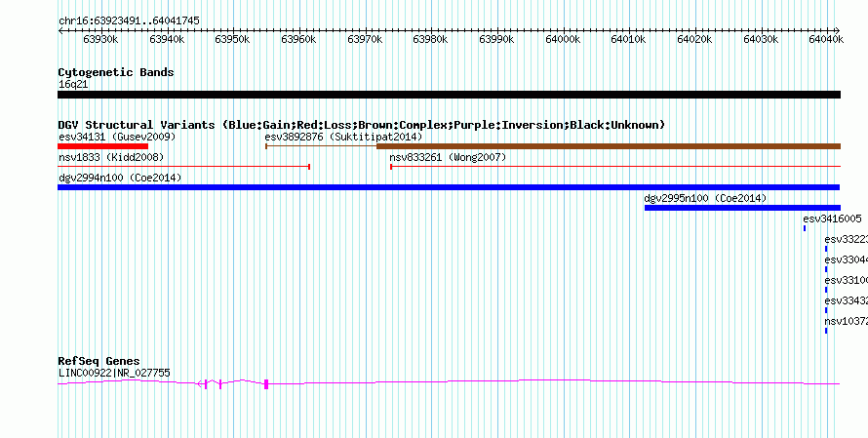Click the truncated esv33432 variant label

pos(846,301)
